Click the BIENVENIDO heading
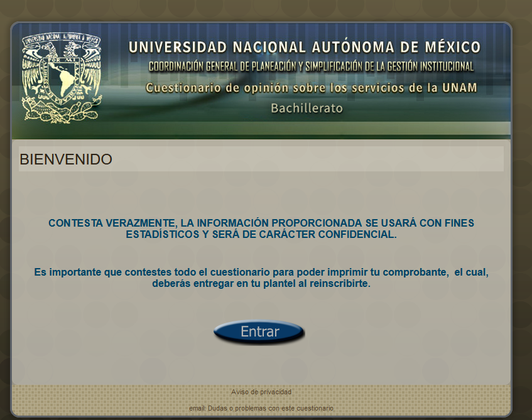 point(66,159)
